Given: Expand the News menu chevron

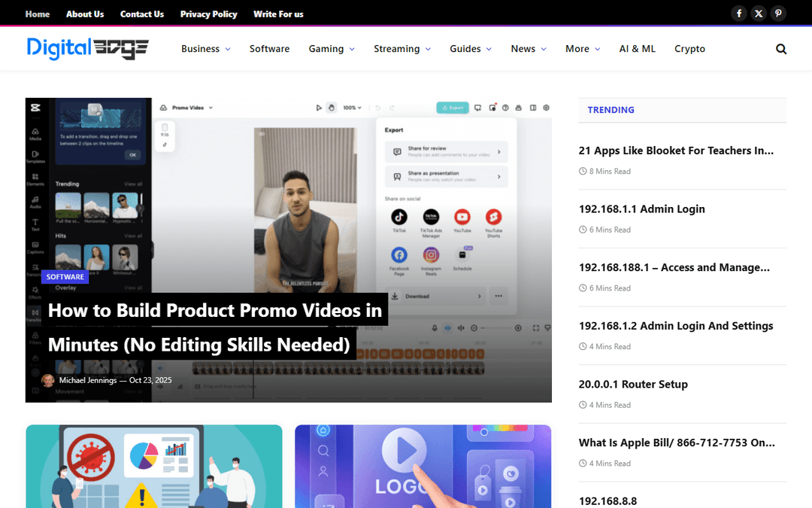Looking at the screenshot, I should tap(544, 49).
